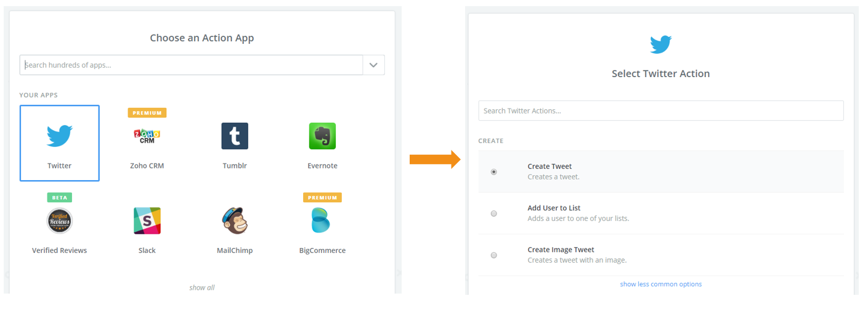Click the Create Tweet title text
Screen dimensions: 868x309
pyautogui.click(x=550, y=167)
